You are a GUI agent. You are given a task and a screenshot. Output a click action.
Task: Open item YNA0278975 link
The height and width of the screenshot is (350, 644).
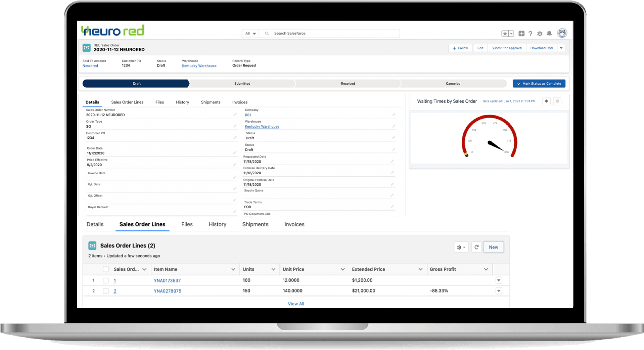167,291
